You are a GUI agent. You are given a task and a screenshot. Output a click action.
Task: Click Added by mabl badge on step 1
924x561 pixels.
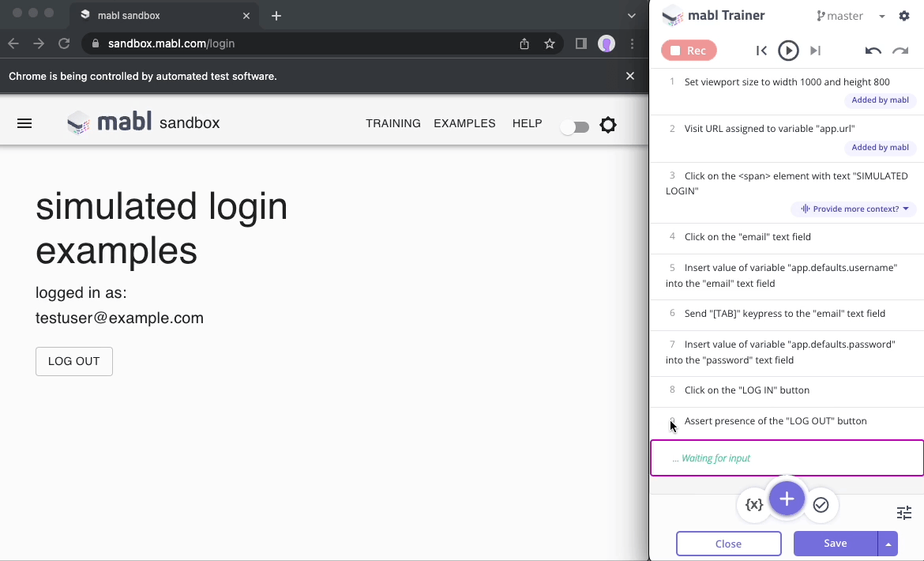(x=880, y=100)
